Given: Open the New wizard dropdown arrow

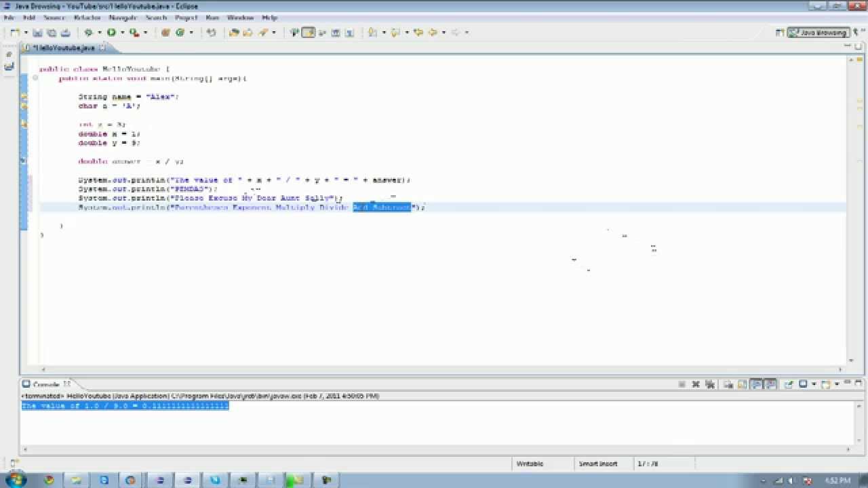Looking at the screenshot, I should 26,33.
